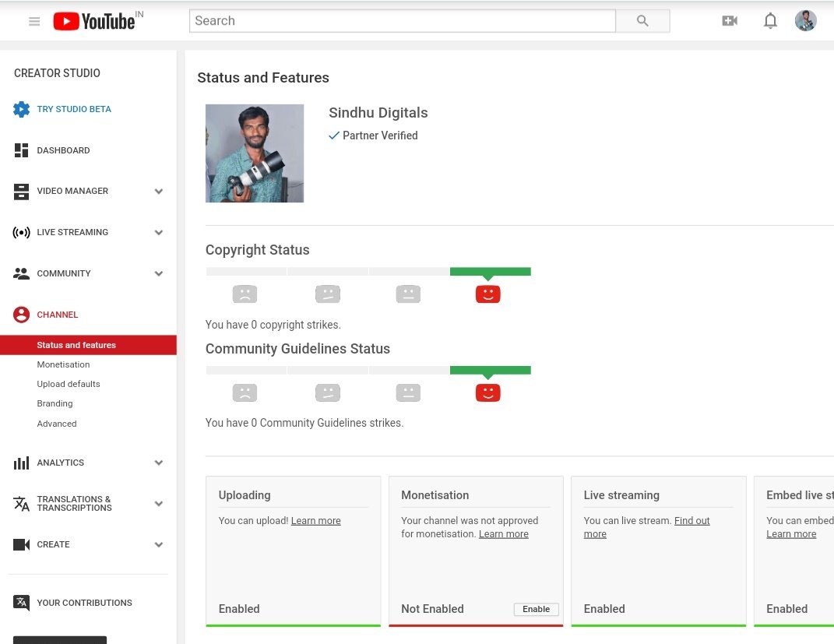The height and width of the screenshot is (644, 834).
Task: Click the third neutral face under Copyright Status
Action: [x=409, y=294]
